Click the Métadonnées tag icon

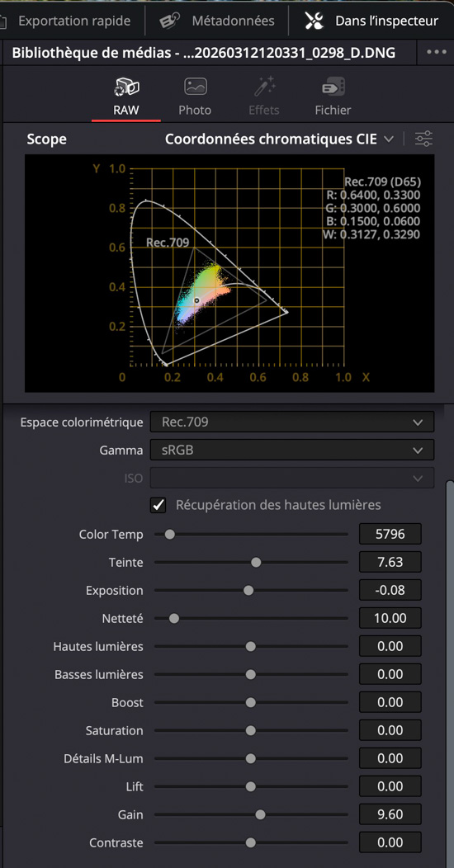point(170,21)
